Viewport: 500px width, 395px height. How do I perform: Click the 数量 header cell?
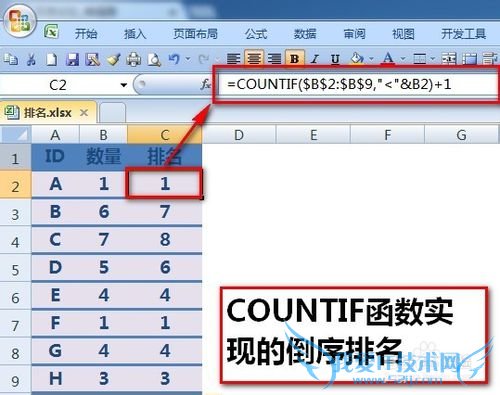click(x=103, y=157)
